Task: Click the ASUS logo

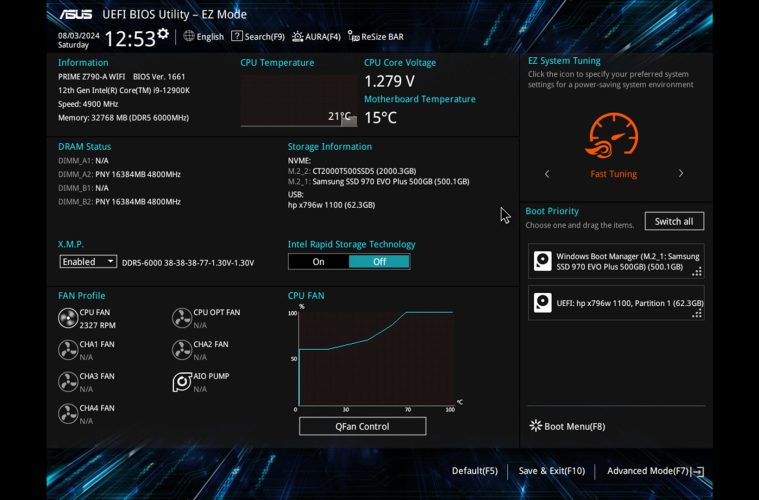Action: [x=76, y=15]
